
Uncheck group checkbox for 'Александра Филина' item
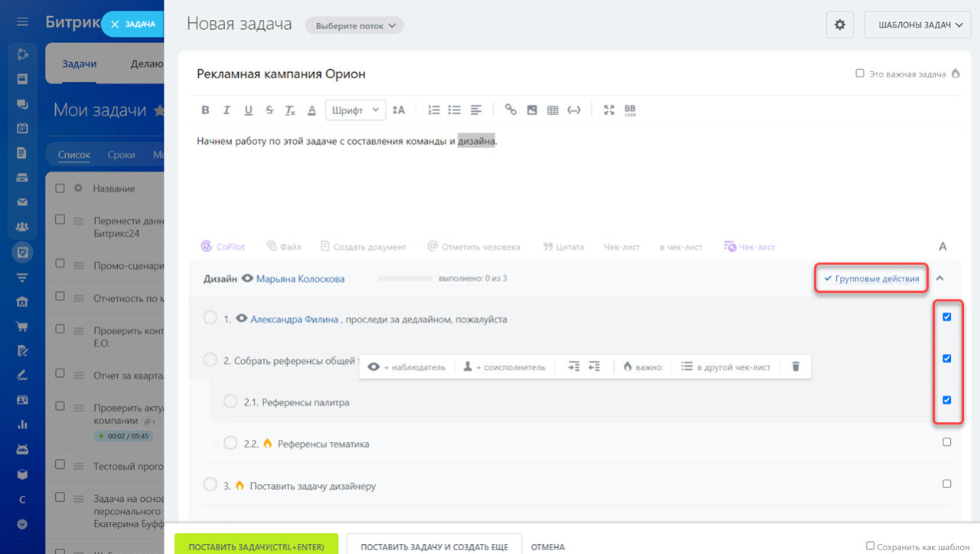click(x=947, y=317)
